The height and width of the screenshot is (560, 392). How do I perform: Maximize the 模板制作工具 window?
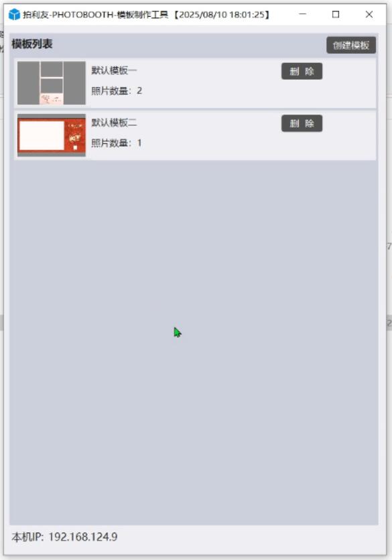336,14
